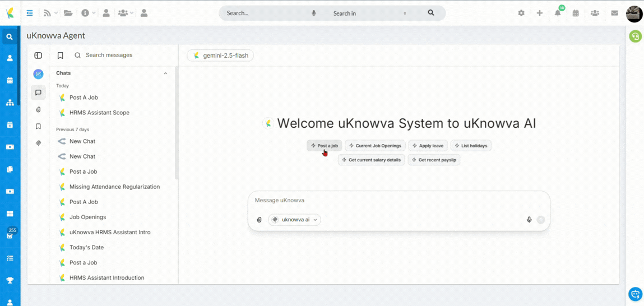
Task: Click the plus add icon in header
Action: (540, 13)
